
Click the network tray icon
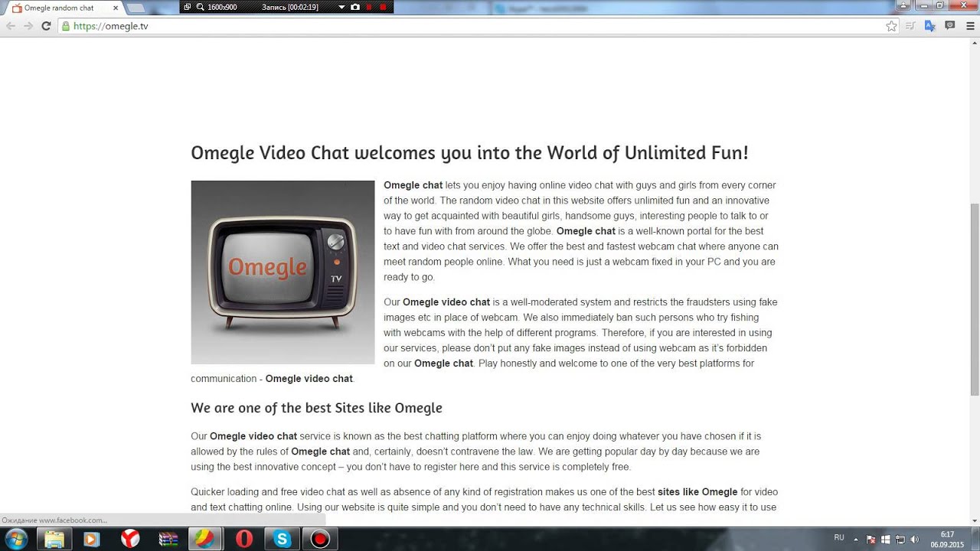point(900,540)
